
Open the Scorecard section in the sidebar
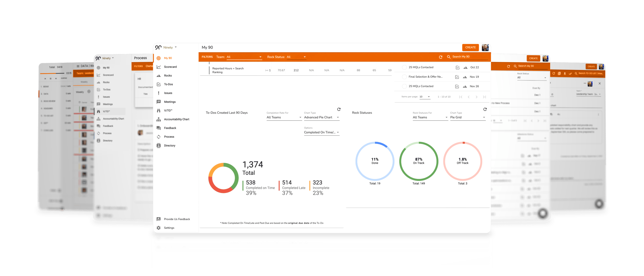[170, 67]
